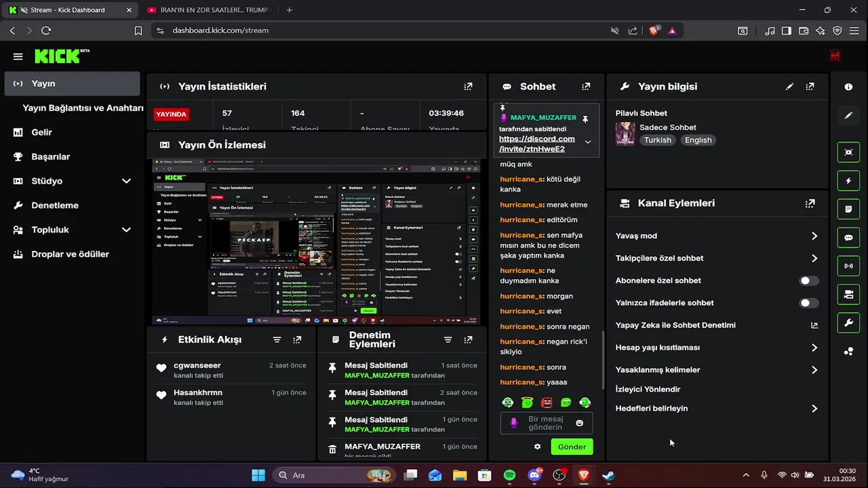Select Yayın in the sidebar
This screenshot has width=868, height=488.
click(x=72, y=83)
